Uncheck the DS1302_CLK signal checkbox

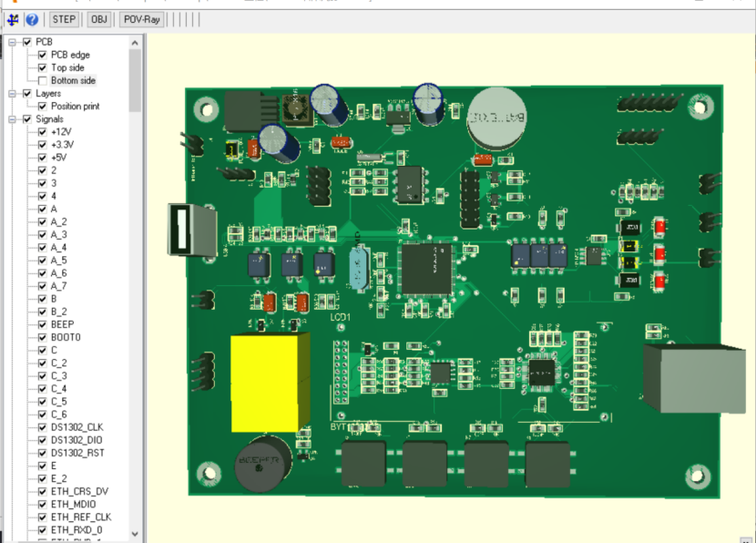point(43,427)
